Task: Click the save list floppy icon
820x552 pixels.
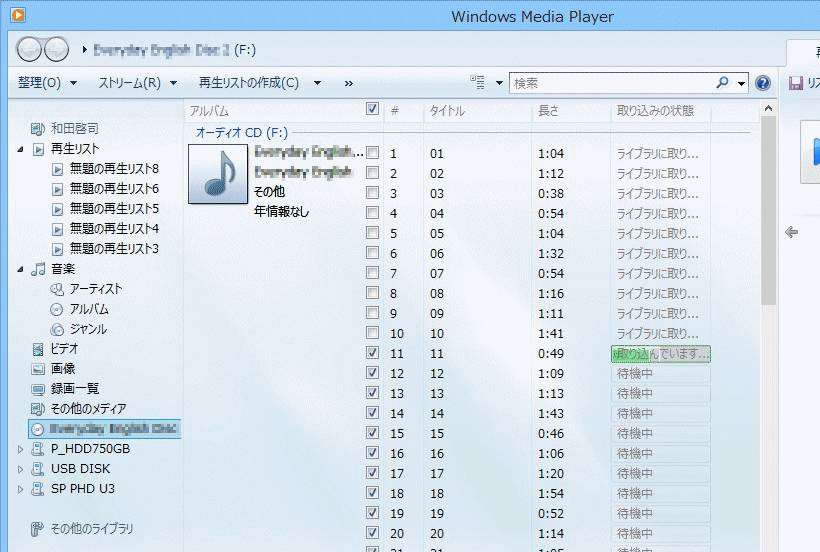Action: tap(795, 83)
